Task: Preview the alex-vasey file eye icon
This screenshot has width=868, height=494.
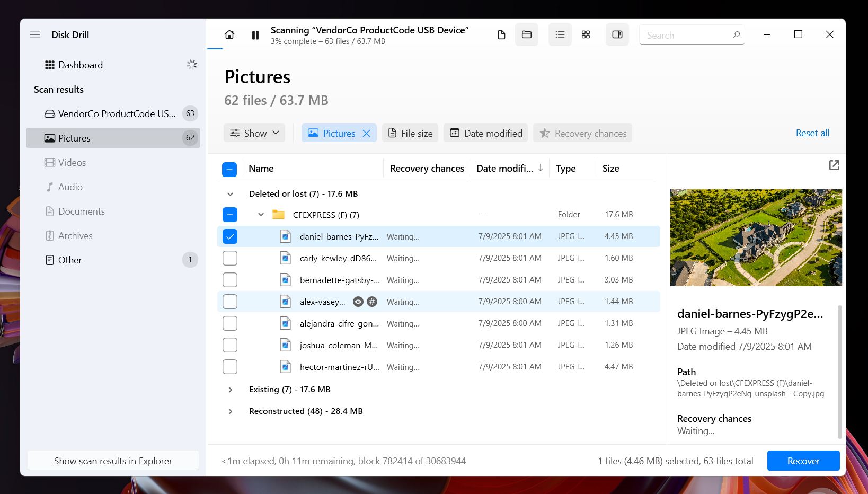Action: click(x=358, y=302)
